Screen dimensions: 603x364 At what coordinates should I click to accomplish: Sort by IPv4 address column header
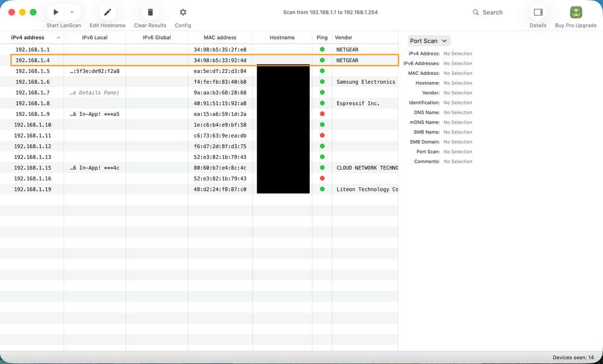click(31, 37)
